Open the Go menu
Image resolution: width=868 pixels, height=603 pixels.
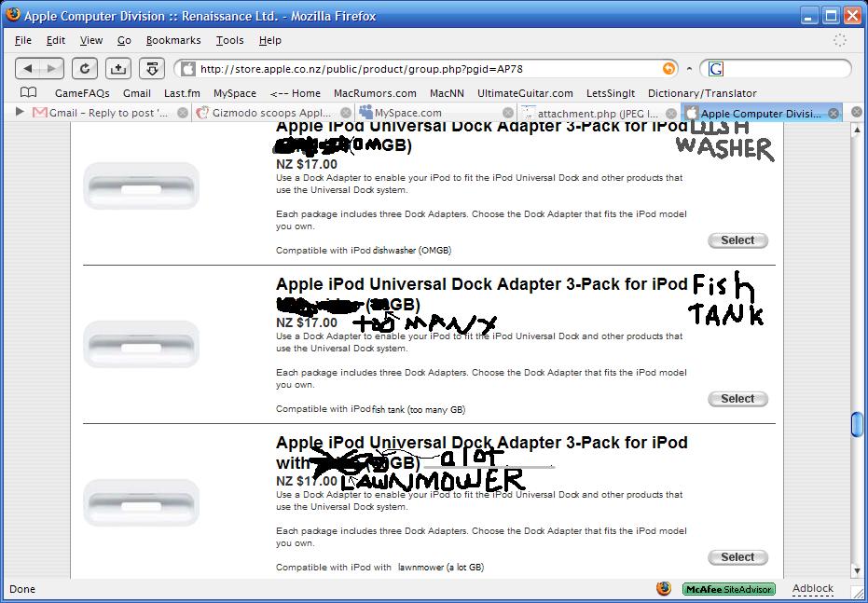[x=124, y=40]
